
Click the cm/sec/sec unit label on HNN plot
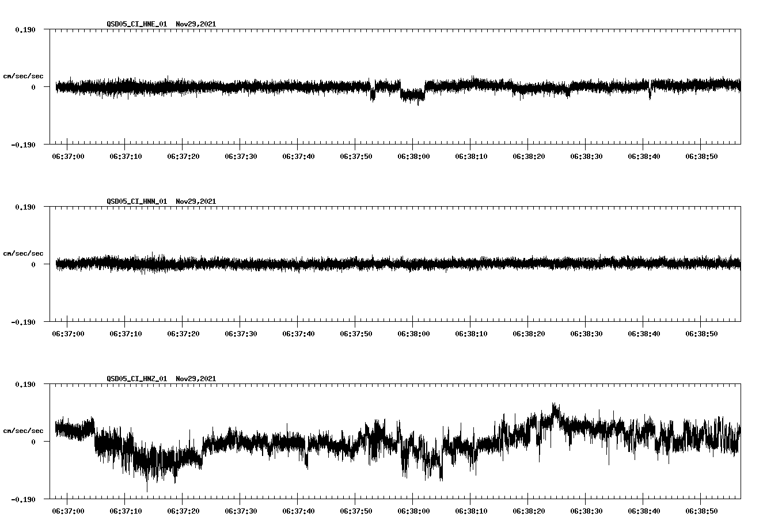point(23,253)
